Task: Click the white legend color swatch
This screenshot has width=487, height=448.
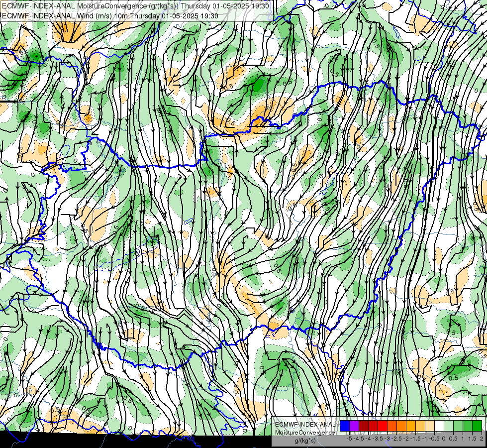Action: (x=439, y=426)
